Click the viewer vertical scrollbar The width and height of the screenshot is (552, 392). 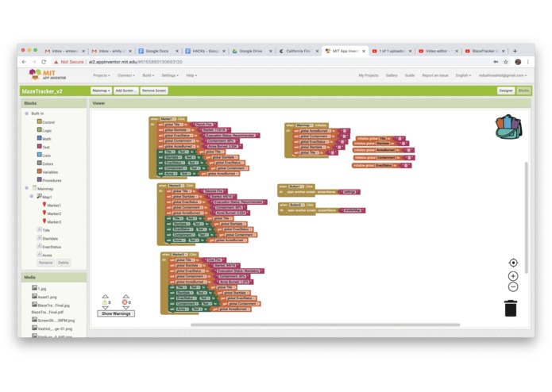tap(527, 217)
